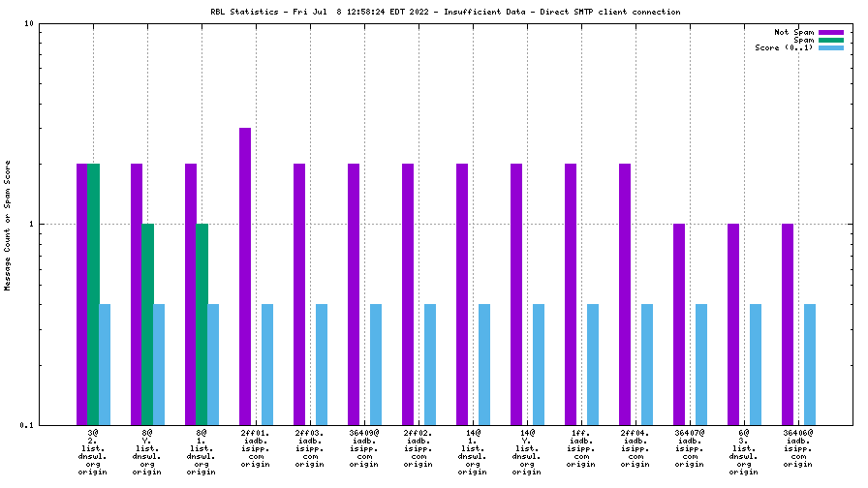Click the green Spam bar for 8@1.list.dnswl.org
The image size is (868, 488).
click(201, 324)
